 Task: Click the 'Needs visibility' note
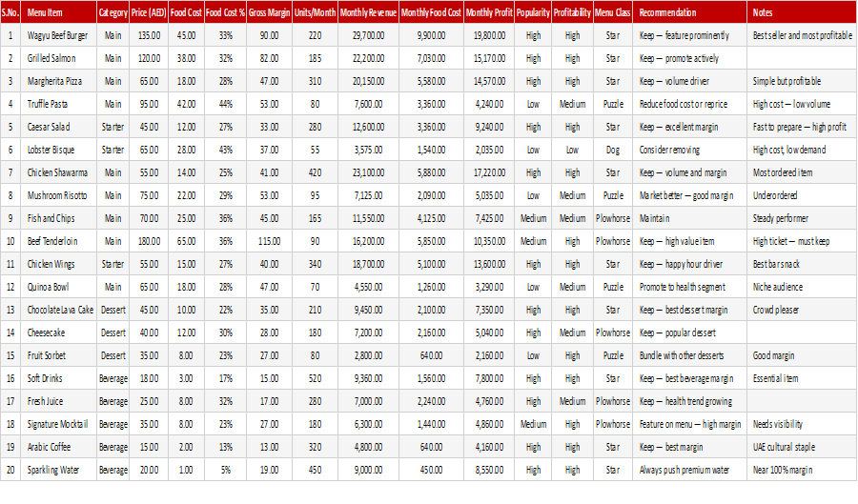click(x=802, y=424)
